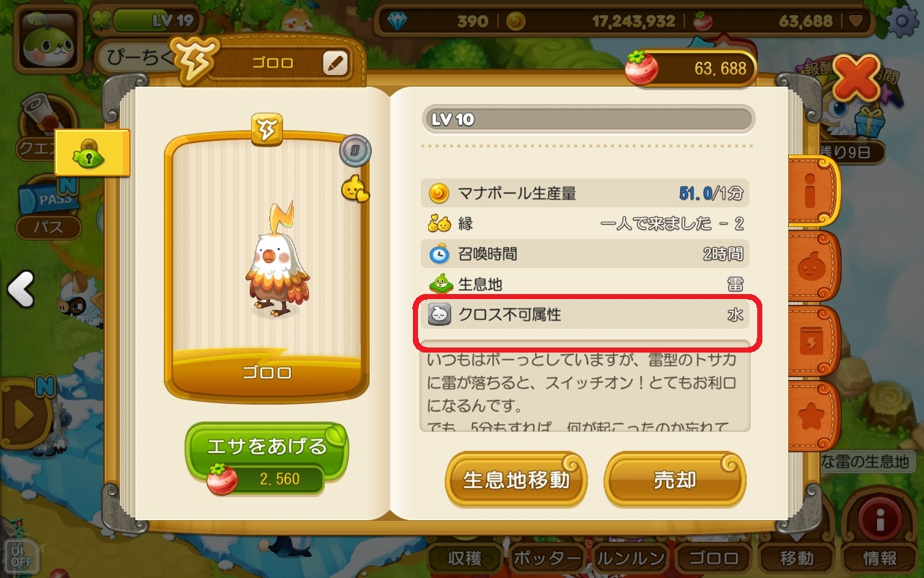924x578 pixels.
Task: Open the settings gear icon
Action: coord(903,22)
